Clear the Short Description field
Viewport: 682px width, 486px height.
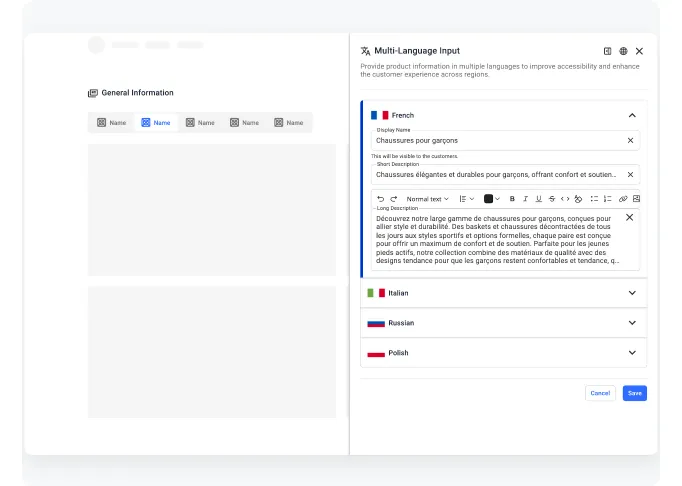(x=630, y=174)
